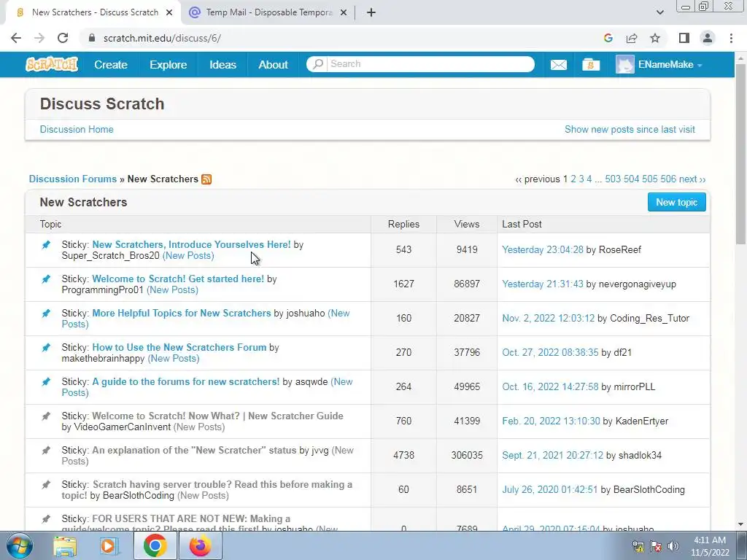Switch to the Temp Mail tab
The width and height of the screenshot is (747, 560).
coord(268,12)
